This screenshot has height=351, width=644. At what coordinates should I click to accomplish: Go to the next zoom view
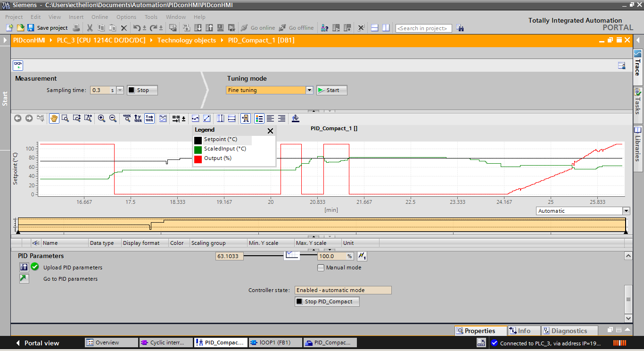click(29, 118)
